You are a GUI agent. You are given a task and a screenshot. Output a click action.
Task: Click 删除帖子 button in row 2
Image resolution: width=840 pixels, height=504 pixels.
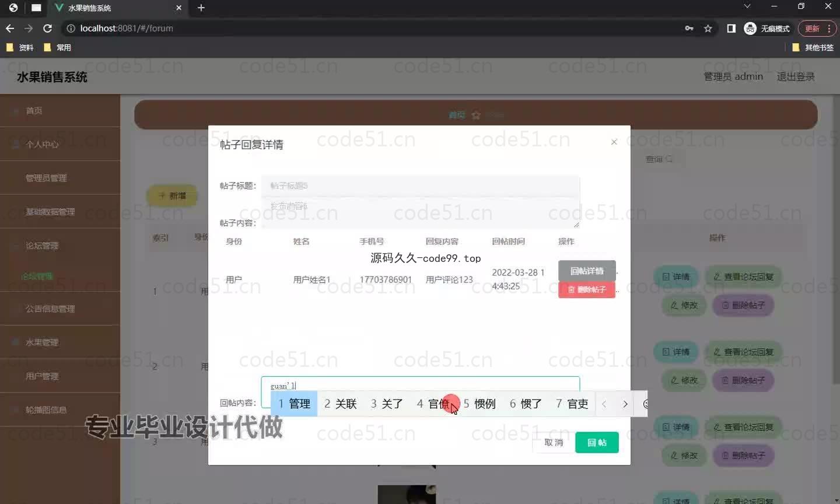point(743,380)
